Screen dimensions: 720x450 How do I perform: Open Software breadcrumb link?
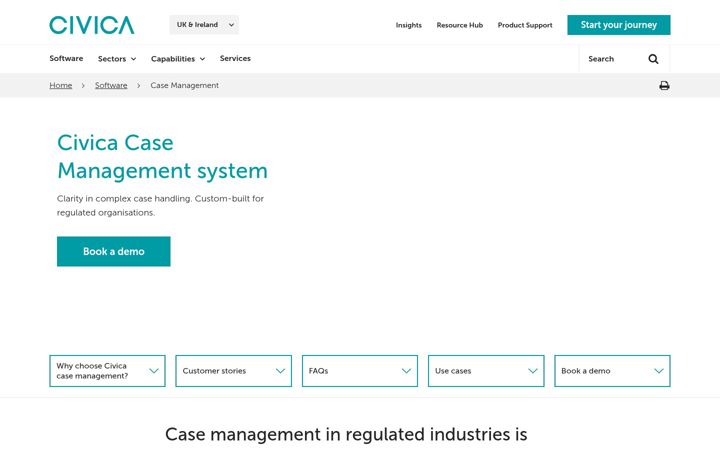tap(111, 85)
